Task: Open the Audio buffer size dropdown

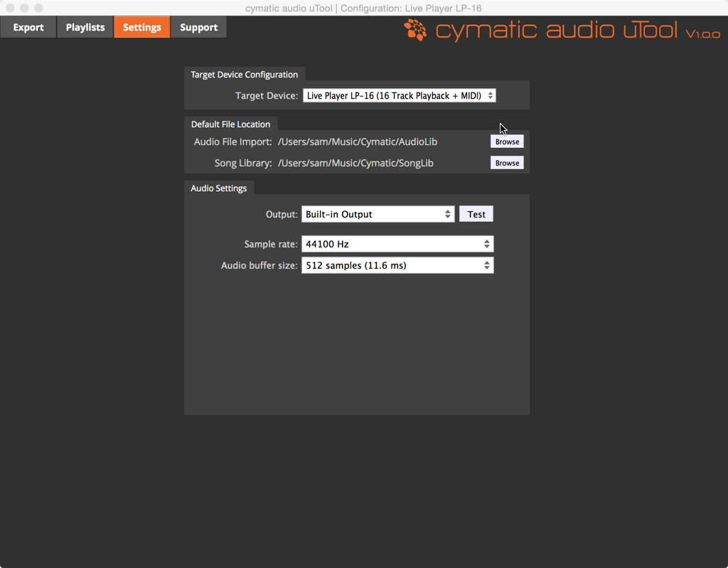Action: pyautogui.click(x=397, y=265)
